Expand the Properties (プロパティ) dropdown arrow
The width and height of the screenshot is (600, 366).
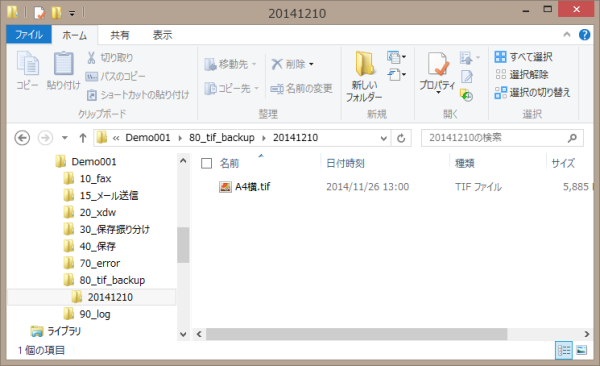[438, 93]
